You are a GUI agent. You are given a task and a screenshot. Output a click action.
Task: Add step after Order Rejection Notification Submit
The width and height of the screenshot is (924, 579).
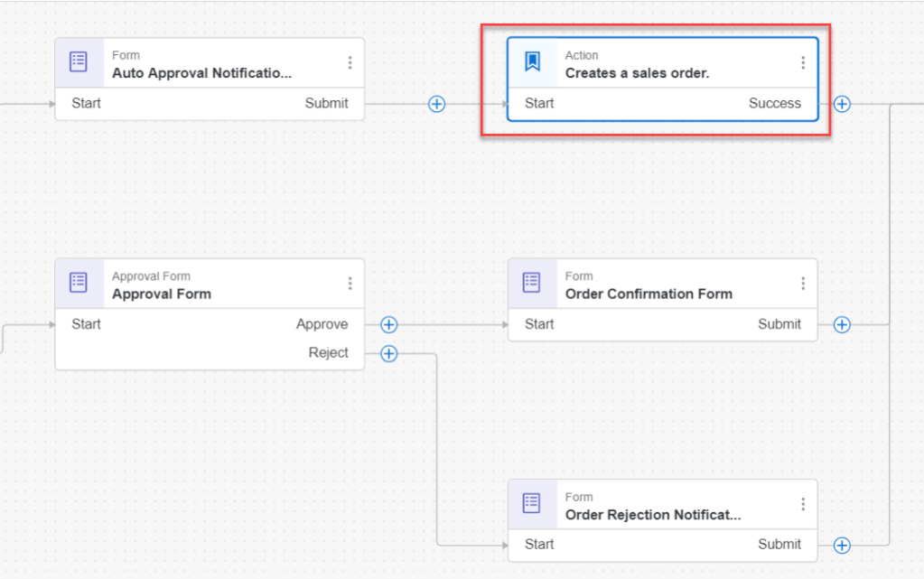842,545
